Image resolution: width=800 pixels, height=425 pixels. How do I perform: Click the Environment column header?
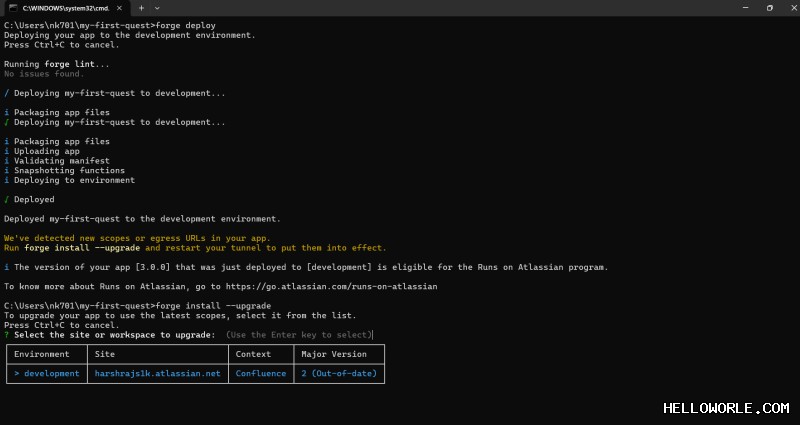[x=41, y=354]
